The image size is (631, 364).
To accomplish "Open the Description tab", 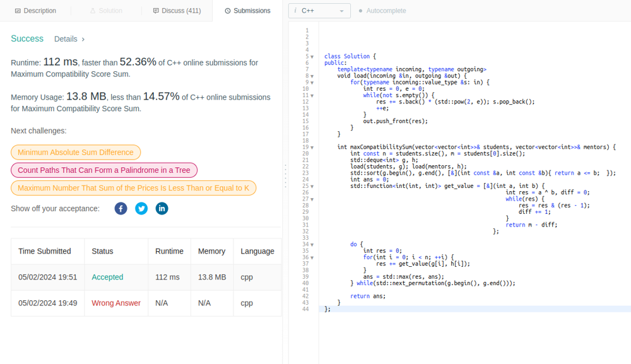I will pos(35,11).
